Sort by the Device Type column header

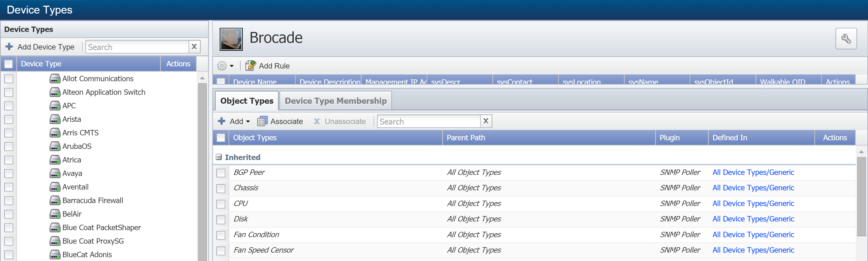click(88, 64)
